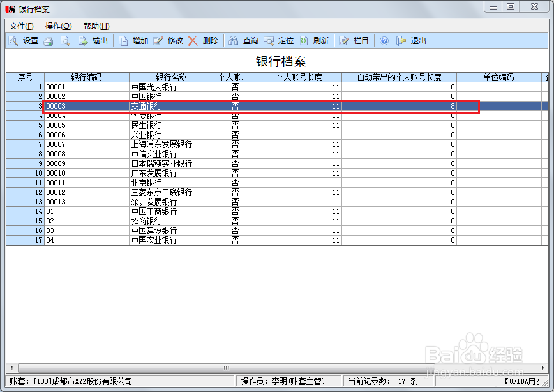Click bank code cell 00004
This screenshot has width=554, height=392.
tap(87, 116)
